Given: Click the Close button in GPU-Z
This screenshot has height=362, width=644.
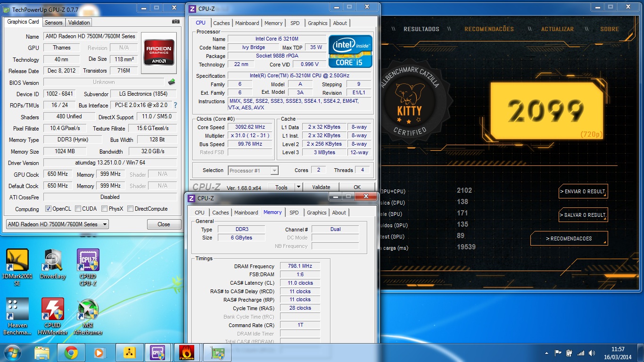Looking at the screenshot, I should click(x=164, y=224).
